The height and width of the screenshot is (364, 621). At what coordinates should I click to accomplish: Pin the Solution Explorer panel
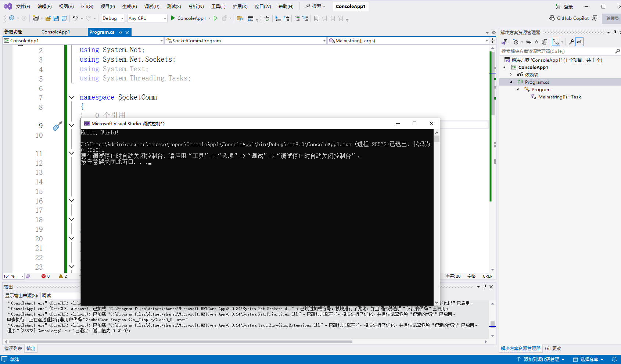(x=615, y=32)
